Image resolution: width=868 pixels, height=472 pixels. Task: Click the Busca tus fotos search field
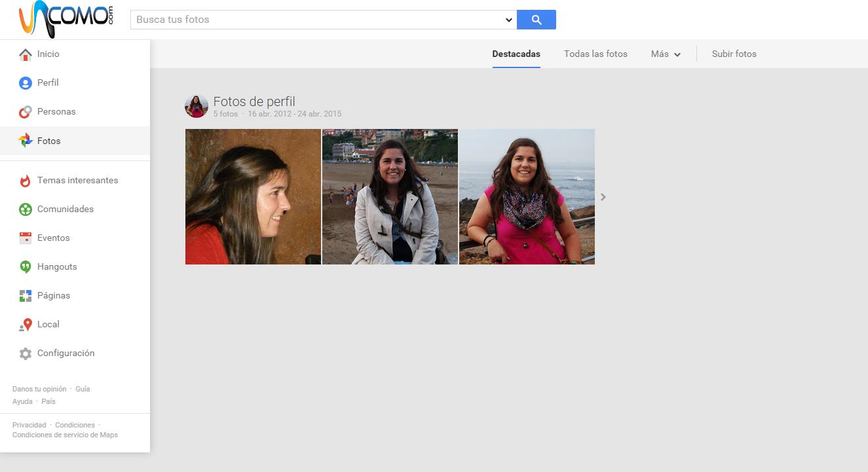point(318,20)
